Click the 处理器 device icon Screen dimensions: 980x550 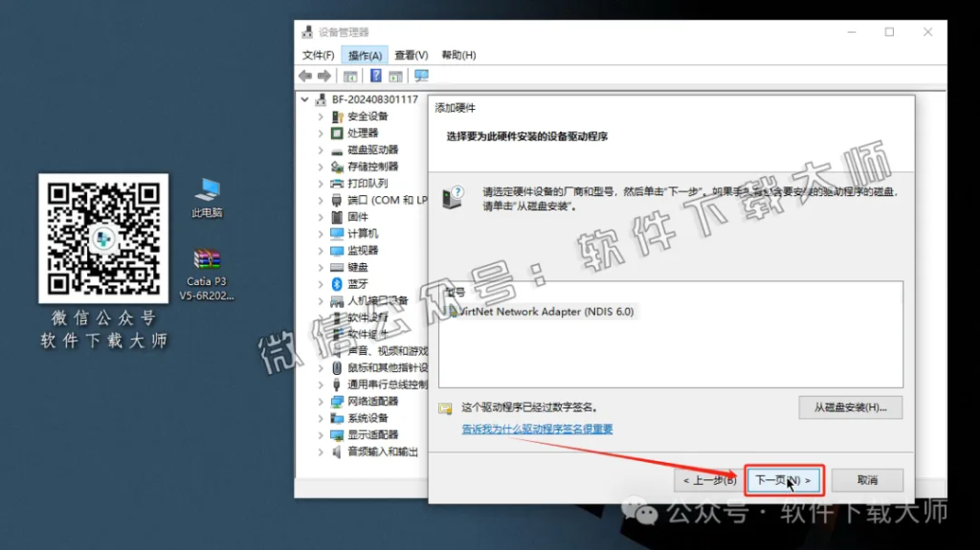tap(337, 133)
